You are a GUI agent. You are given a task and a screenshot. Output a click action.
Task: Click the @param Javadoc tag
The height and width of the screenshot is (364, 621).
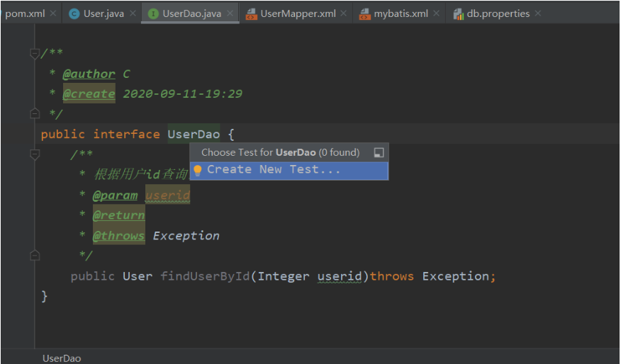pos(115,195)
